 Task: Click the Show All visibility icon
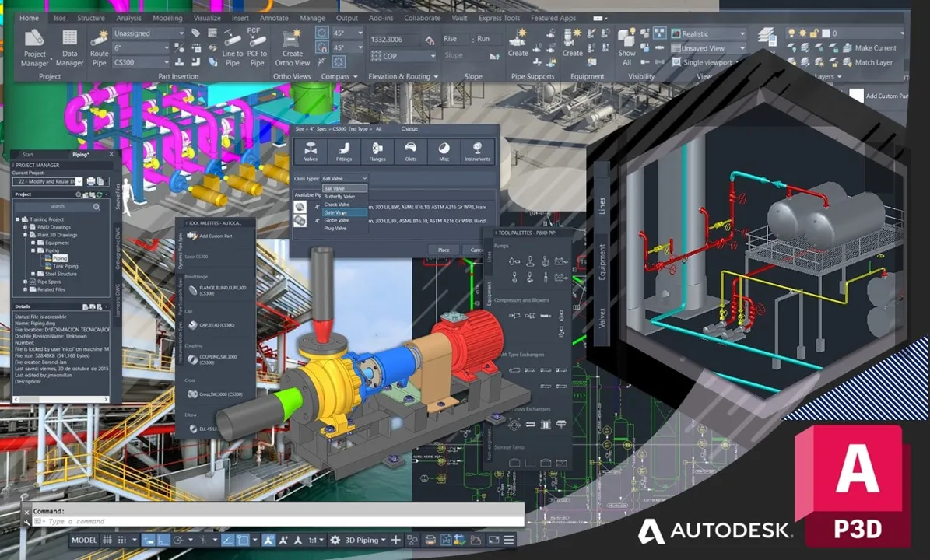tap(626, 47)
